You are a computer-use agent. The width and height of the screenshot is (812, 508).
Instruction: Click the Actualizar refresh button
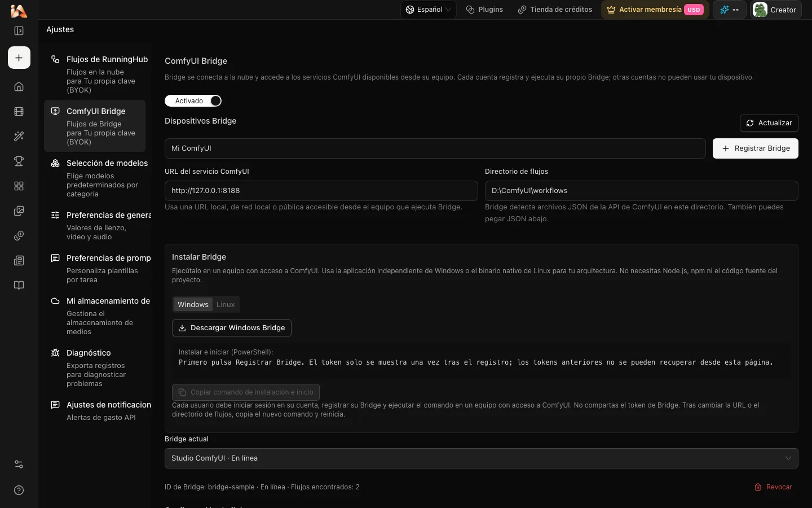tap(769, 123)
